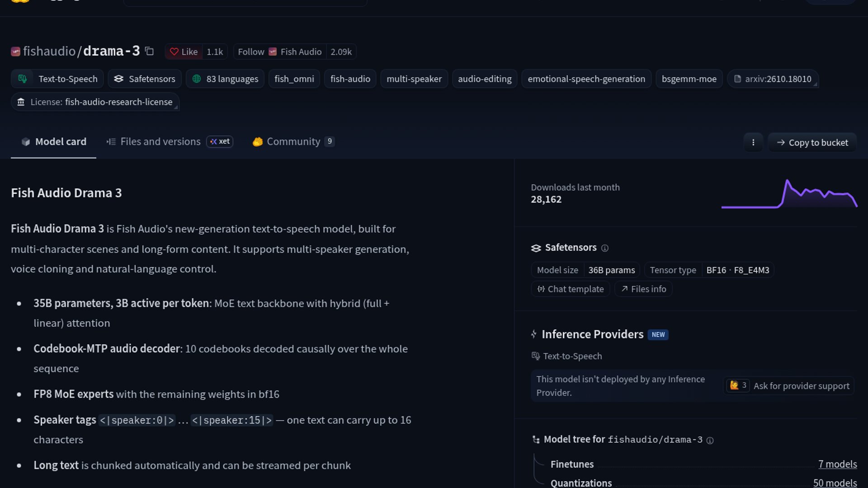The width and height of the screenshot is (868, 488).
Task: Expand the arxiv:2610.18010 tag
Action: pyautogui.click(x=773, y=79)
